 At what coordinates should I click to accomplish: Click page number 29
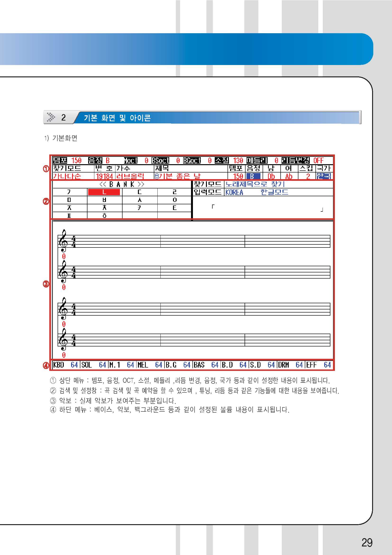[x=367, y=542]
